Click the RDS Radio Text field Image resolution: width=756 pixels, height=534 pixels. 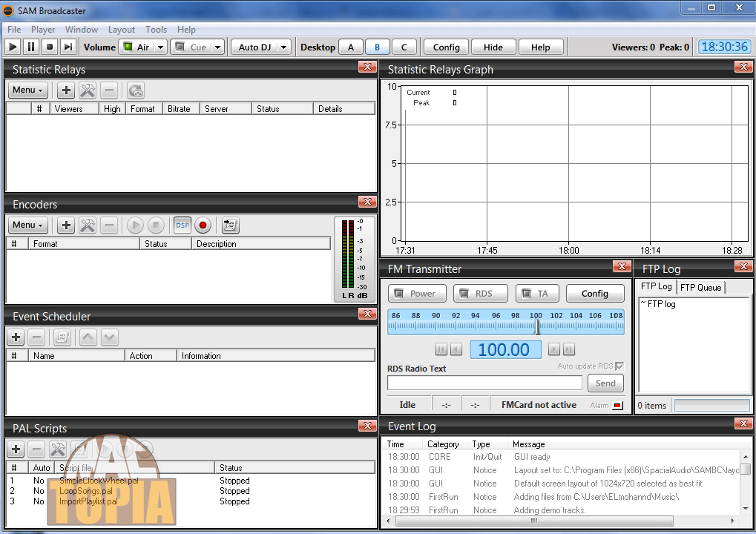[x=484, y=383]
